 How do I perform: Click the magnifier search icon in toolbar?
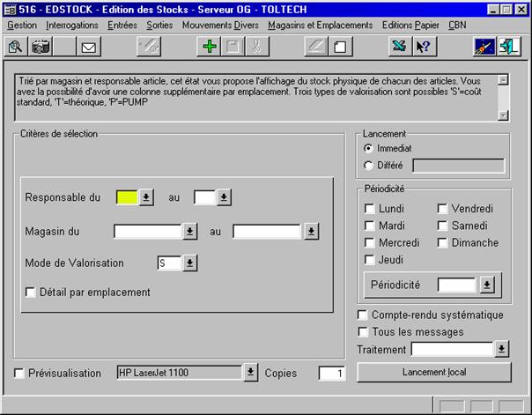click(x=15, y=47)
